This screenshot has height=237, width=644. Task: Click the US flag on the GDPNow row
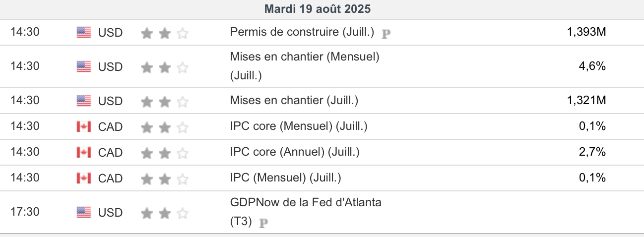84,213
